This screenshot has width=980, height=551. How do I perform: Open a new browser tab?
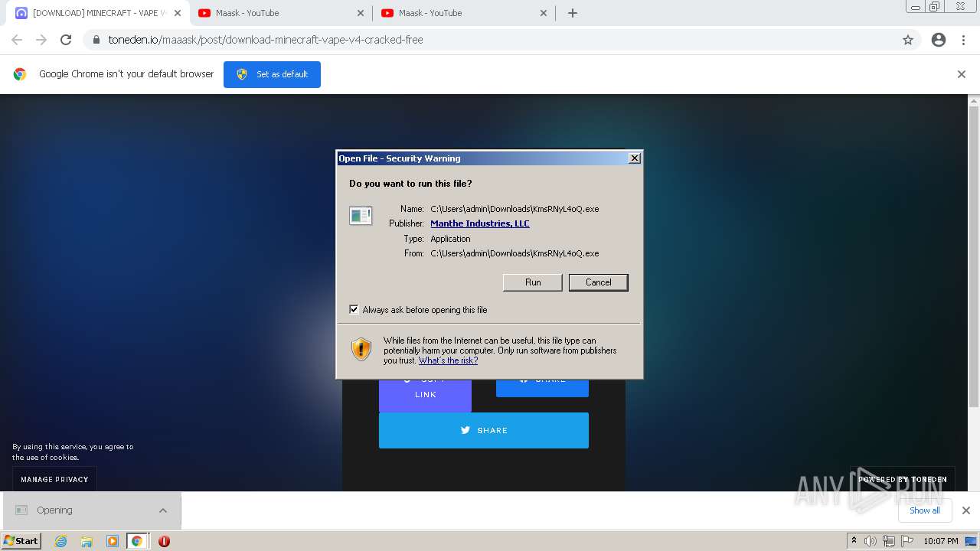[x=572, y=13]
